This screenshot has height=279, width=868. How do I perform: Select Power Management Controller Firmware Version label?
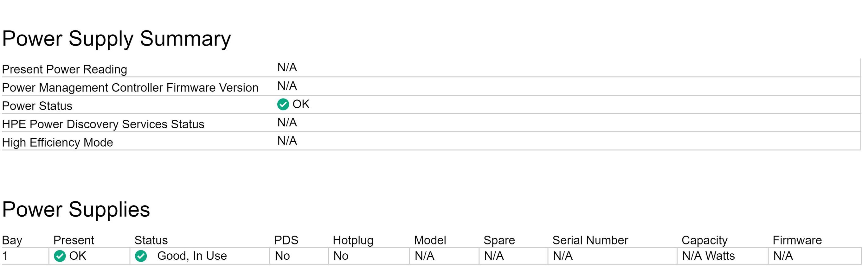tap(130, 87)
